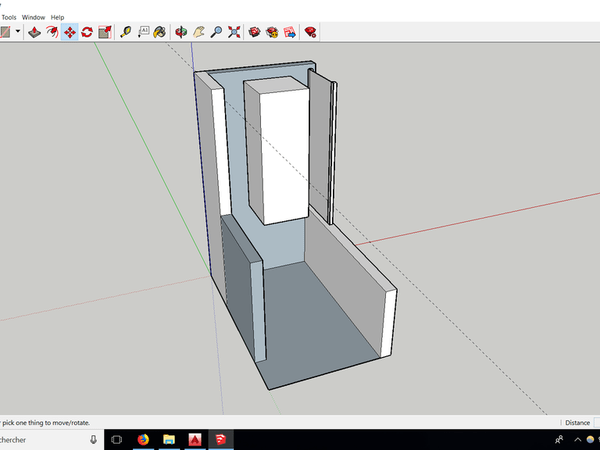Select the Offset tool
The height and width of the screenshot is (450, 600).
[52, 32]
